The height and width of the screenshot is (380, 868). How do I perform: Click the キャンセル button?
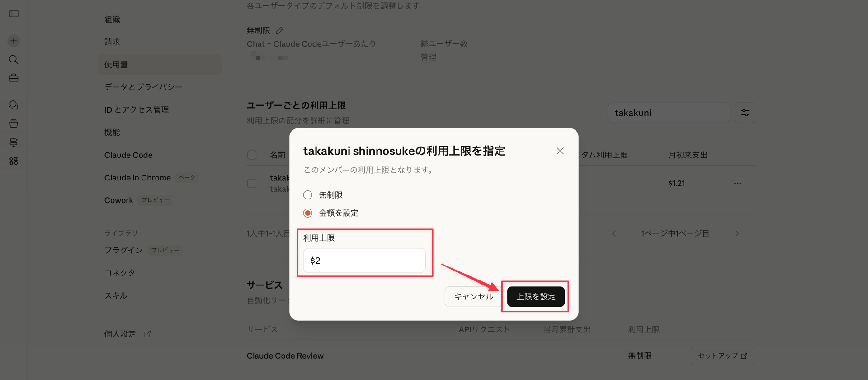coord(473,297)
